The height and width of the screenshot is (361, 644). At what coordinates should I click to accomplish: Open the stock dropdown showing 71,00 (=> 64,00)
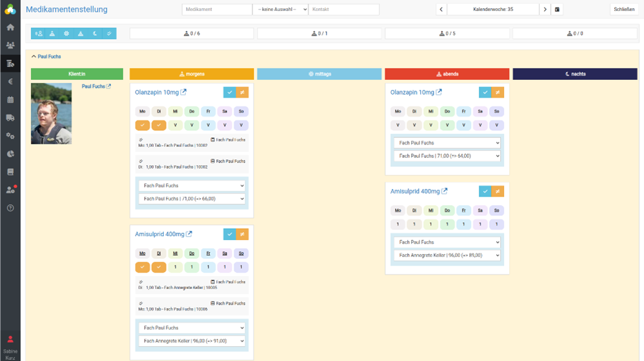(447, 156)
